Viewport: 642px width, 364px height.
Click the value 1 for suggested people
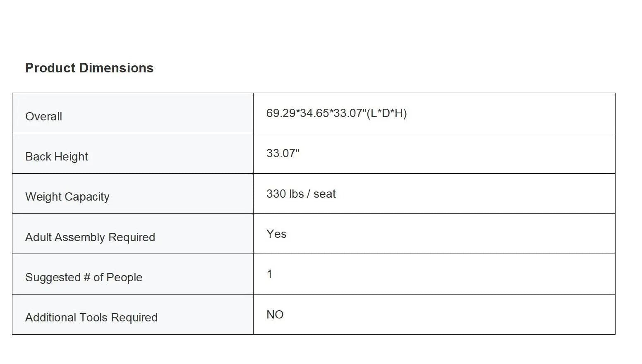[269, 274]
